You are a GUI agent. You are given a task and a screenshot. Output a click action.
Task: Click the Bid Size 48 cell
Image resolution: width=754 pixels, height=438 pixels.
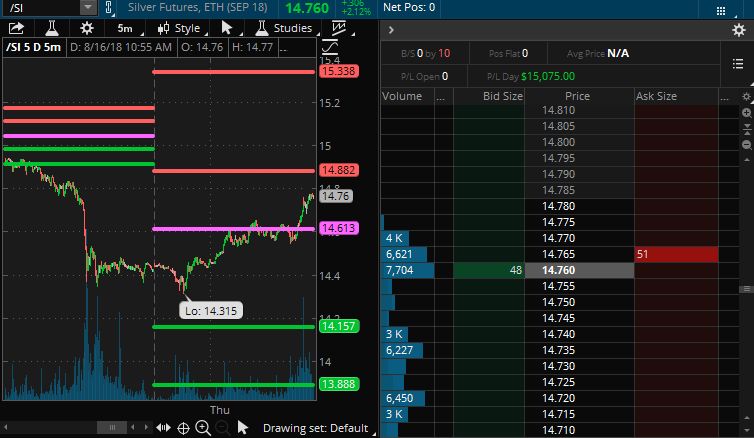(488, 270)
